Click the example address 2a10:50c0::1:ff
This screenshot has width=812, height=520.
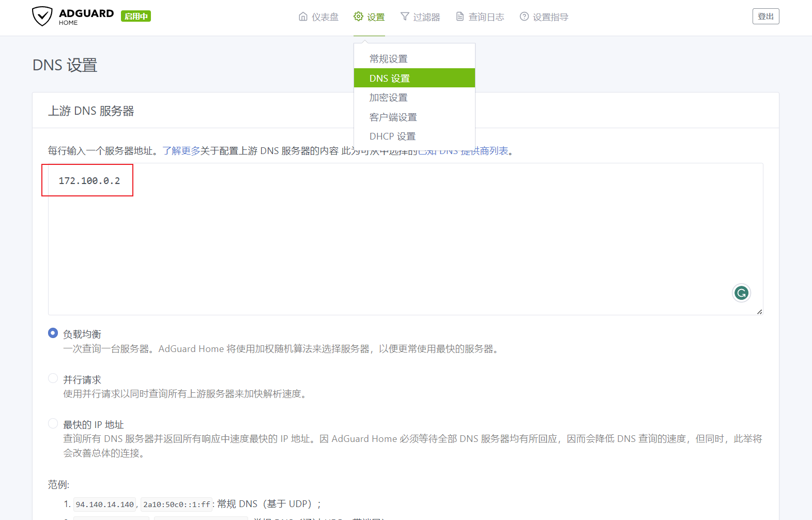coord(177,504)
